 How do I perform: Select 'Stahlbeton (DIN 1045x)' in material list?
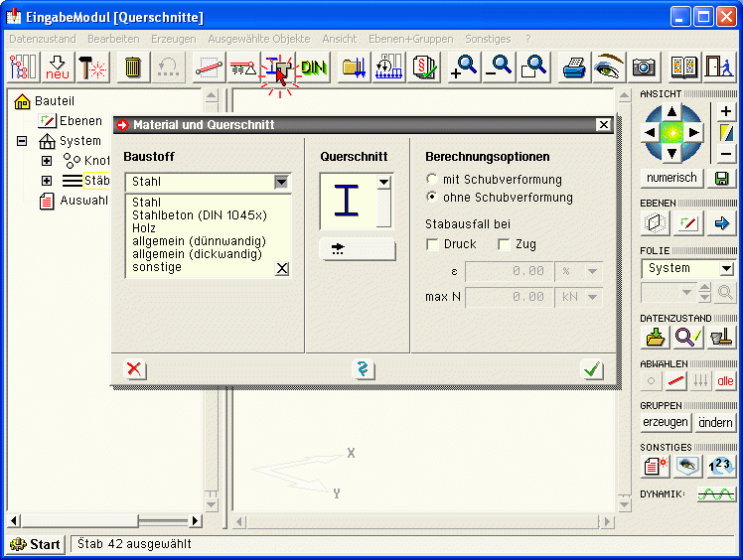coord(199,215)
